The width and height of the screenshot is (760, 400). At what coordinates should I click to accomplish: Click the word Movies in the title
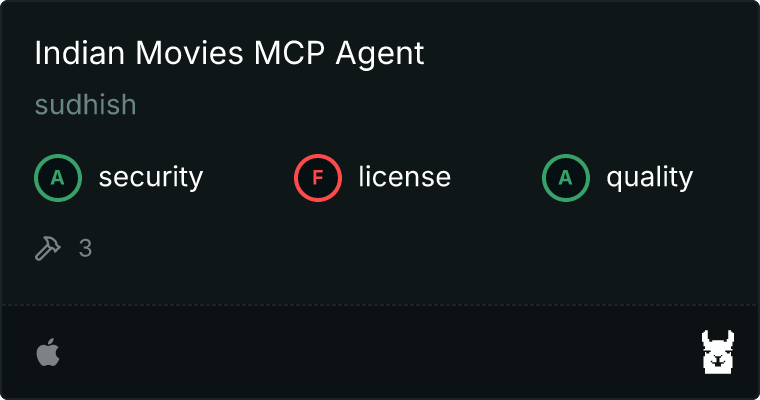point(189,52)
